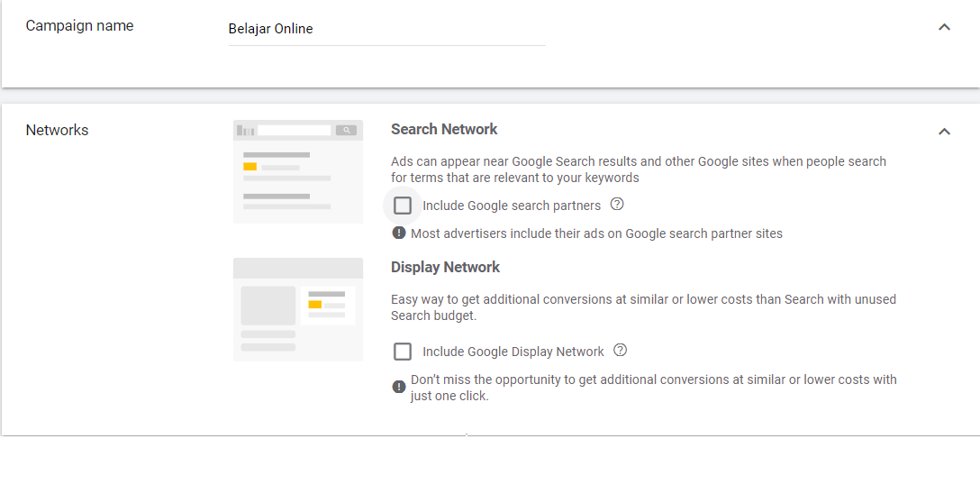Tick the Include Google Display Network checkbox
This screenshot has height=503, width=980.
click(x=403, y=352)
